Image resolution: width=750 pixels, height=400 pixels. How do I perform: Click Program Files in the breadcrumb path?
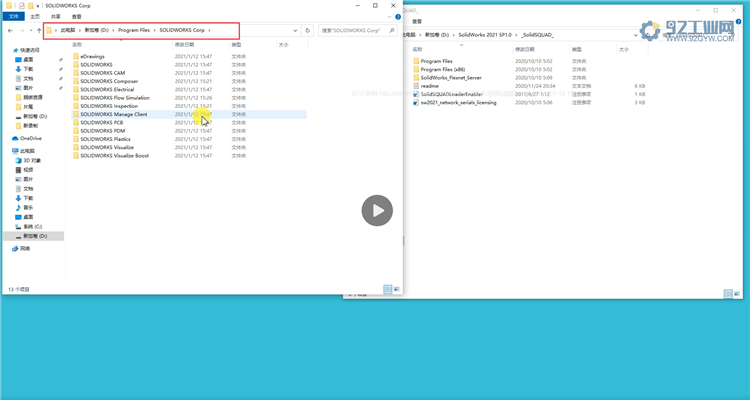click(134, 30)
